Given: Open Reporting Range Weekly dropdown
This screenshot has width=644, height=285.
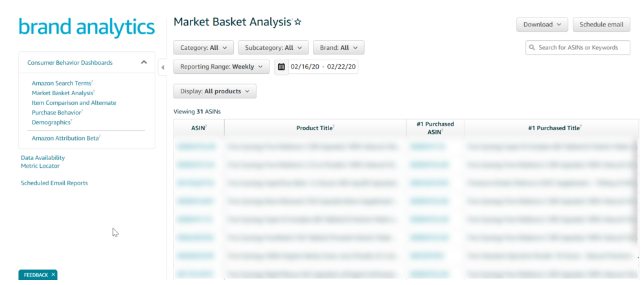Looking at the screenshot, I should (222, 67).
